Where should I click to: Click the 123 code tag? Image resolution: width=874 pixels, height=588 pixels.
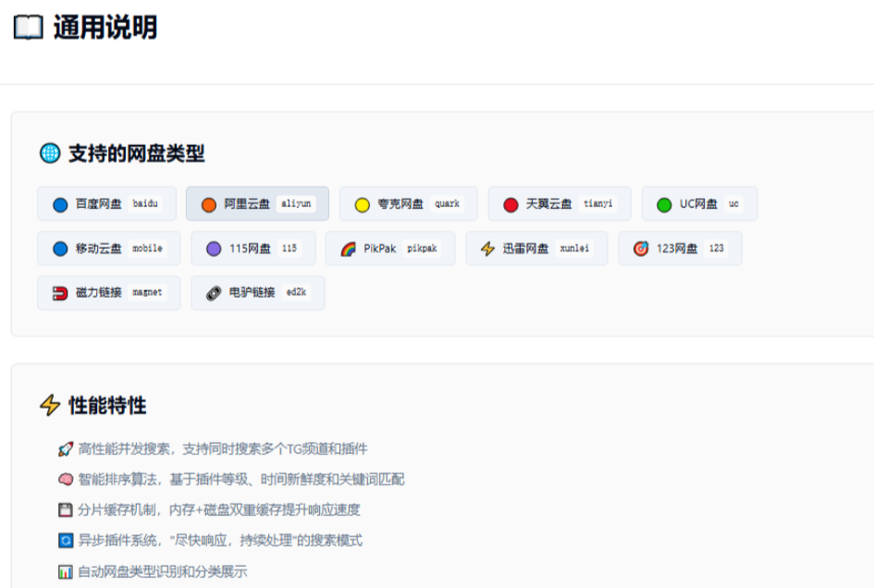coord(716,248)
